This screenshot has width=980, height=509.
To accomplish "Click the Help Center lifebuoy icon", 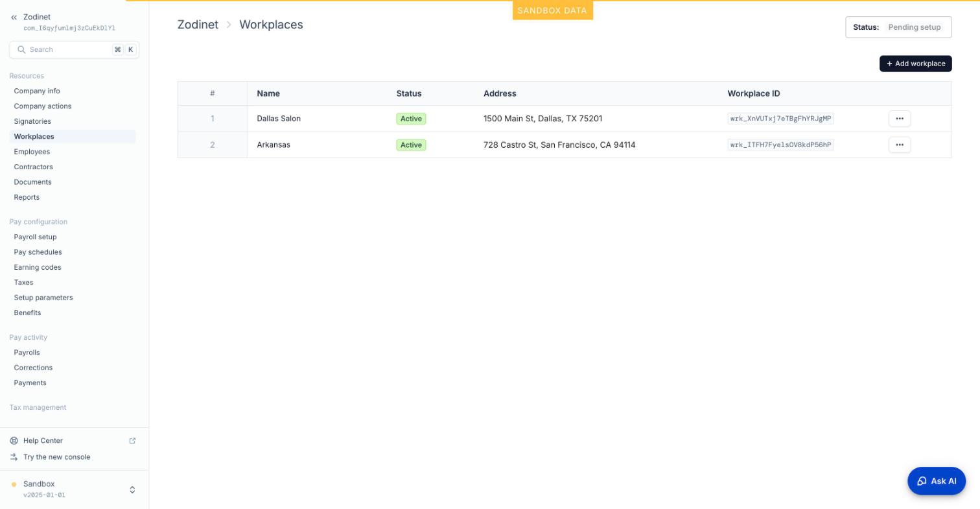I will pos(14,441).
